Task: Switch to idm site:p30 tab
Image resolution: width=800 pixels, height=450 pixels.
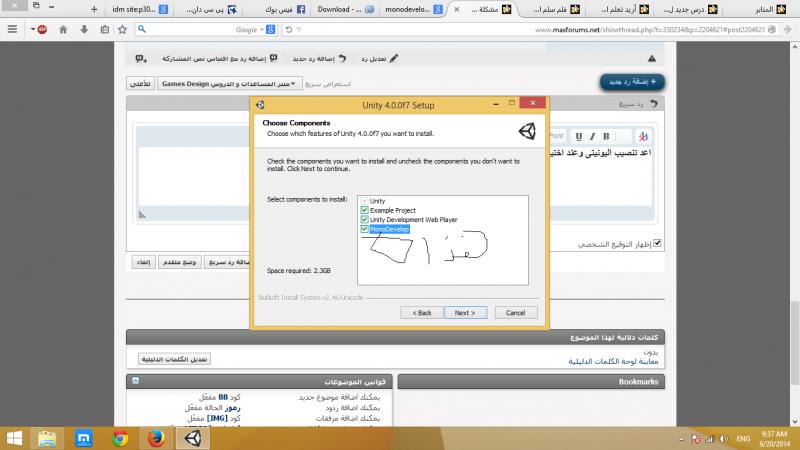Action: (140, 9)
